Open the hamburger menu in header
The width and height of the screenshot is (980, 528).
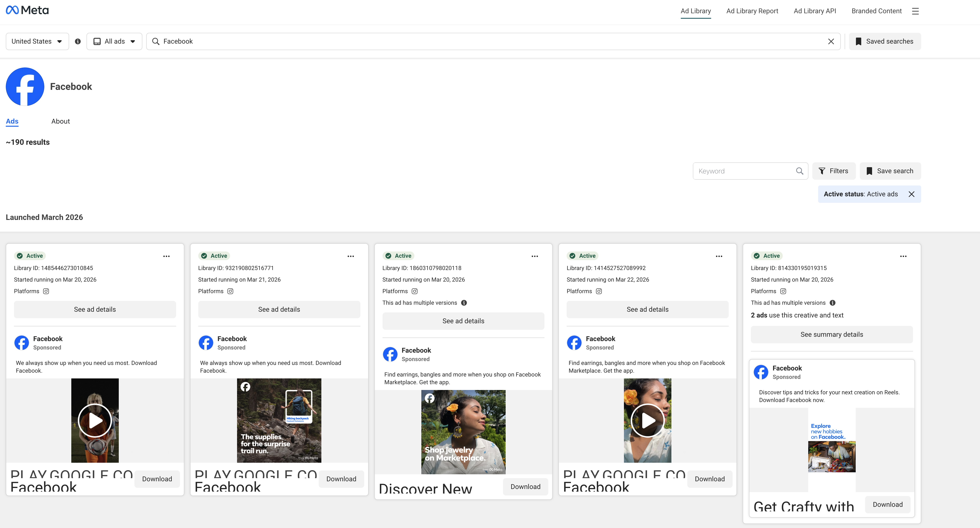pyautogui.click(x=915, y=11)
